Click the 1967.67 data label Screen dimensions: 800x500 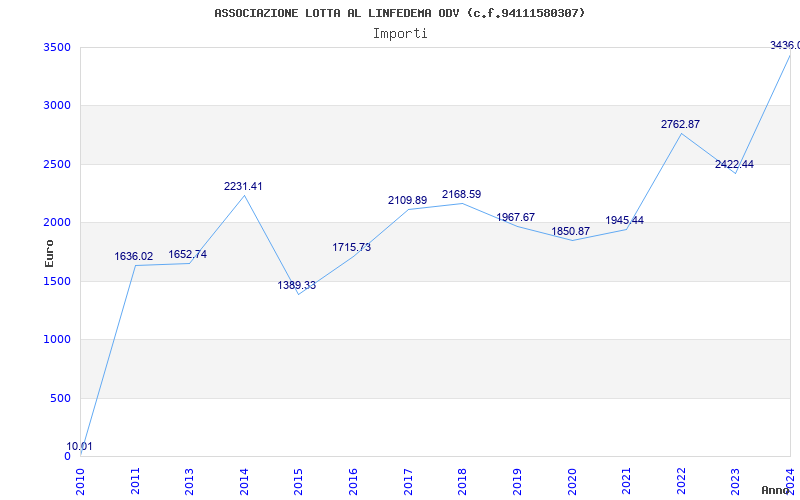(x=516, y=217)
